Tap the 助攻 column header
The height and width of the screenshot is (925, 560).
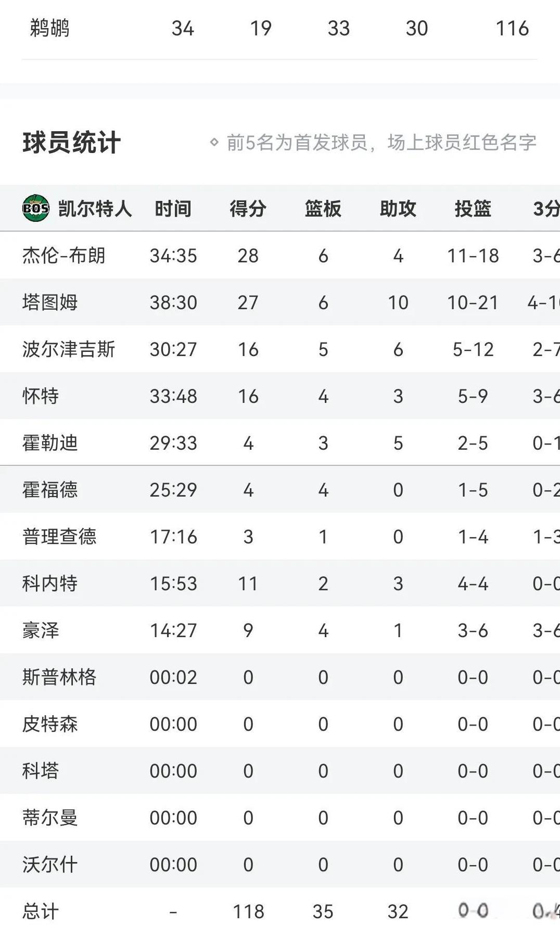pos(398,209)
